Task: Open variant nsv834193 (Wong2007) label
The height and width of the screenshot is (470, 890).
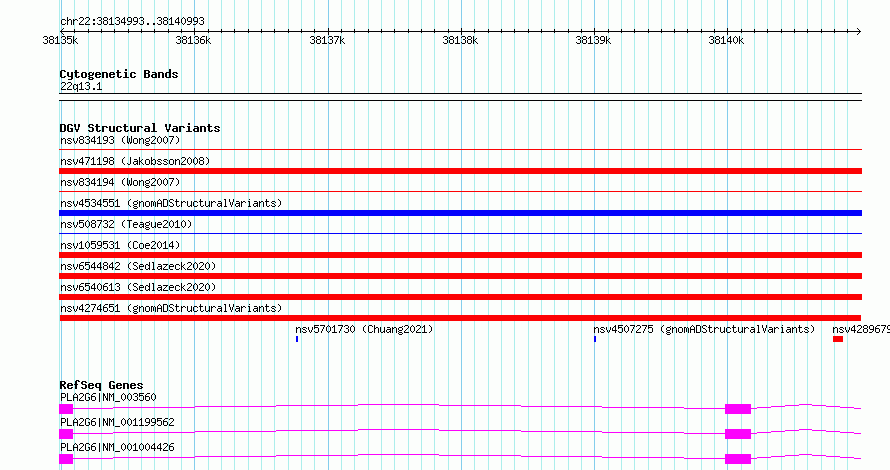Action: pos(120,140)
